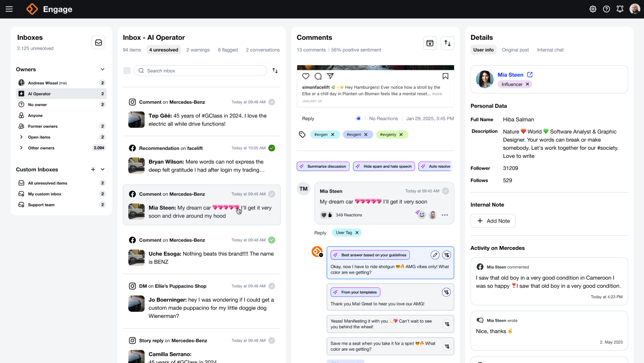Add a custom inbox with the plus icon
The height and width of the screenshot is (363, 644).
(93, 170)
